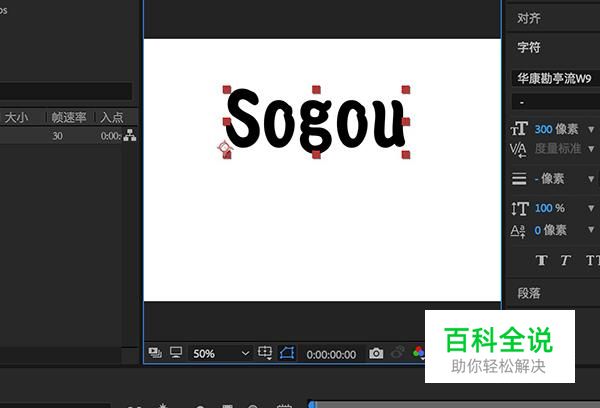Viewport: 600px width, 408px height.
Task: Open the 段落 panel tab
Action: pyautogui.click(x=529, y=294)
